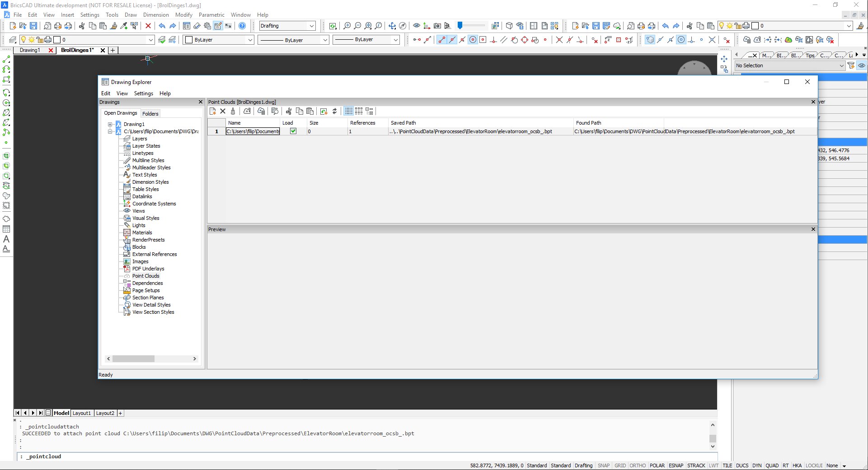Switch to Icon view in Drawing Explorer
The width and height of the screenshot is (868, 470).
click(359, 111)
